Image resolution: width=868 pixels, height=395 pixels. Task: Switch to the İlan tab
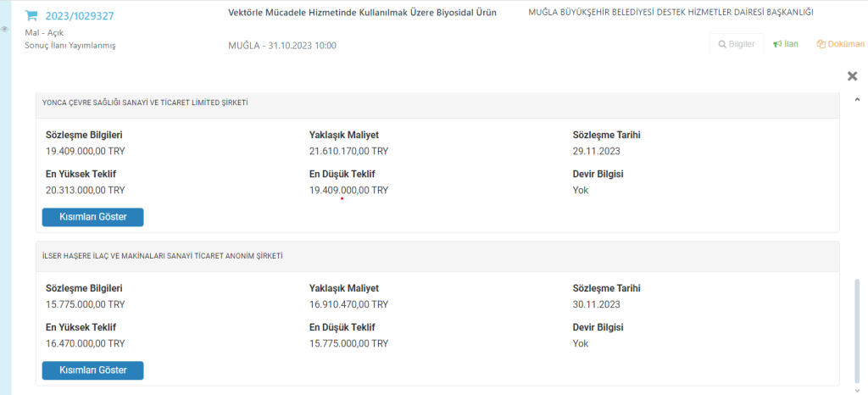[786, 44]
